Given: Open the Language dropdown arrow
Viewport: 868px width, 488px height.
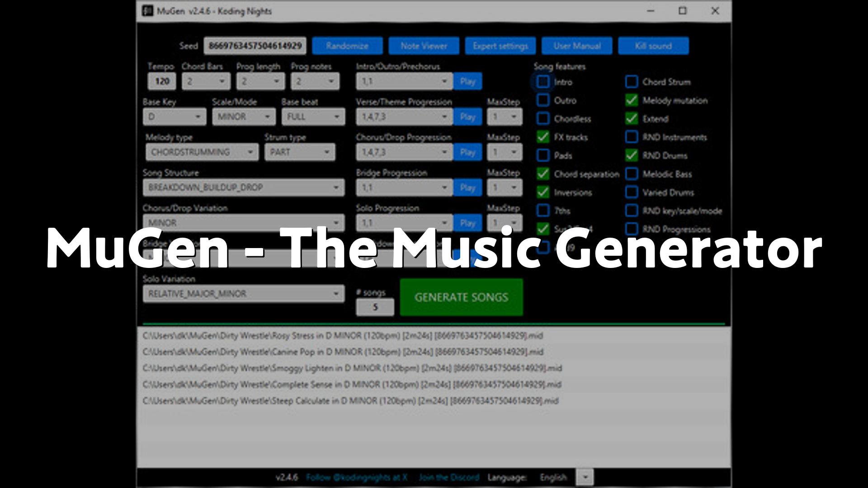Looking at the screenshot, I should pos(585,477).
